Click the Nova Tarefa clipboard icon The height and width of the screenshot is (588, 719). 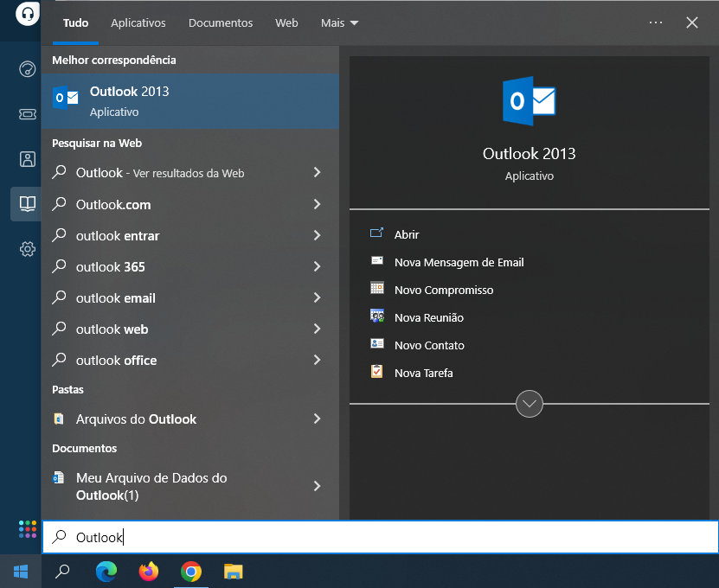click(x=376, y=371)
